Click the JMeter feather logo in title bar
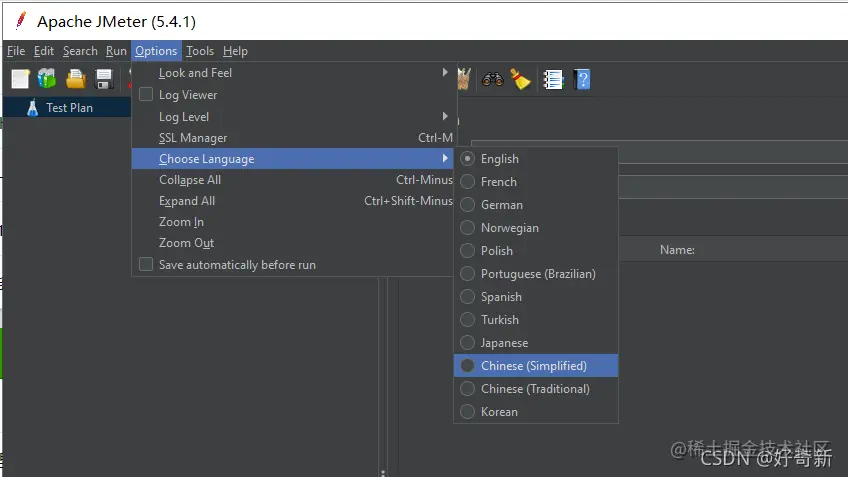 tap(21, 21)
